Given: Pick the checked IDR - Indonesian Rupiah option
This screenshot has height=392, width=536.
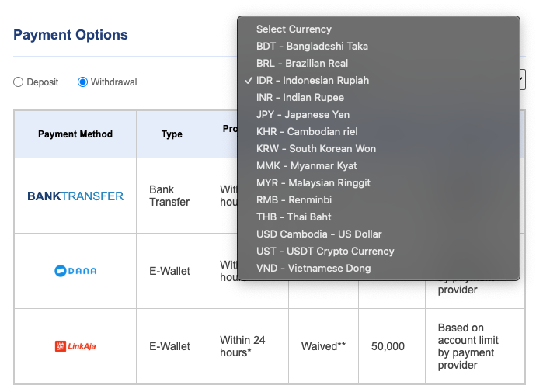Looking at the screenshot, I should [312, 81].
